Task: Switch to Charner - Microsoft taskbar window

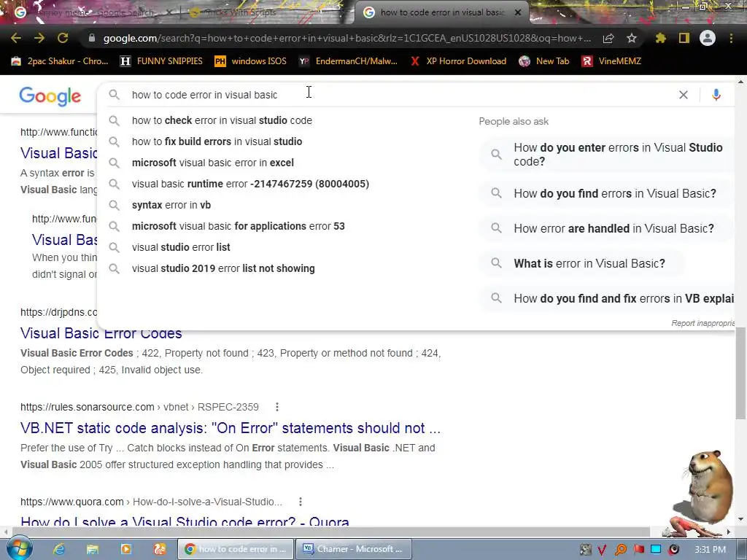Action: [353, 549]
